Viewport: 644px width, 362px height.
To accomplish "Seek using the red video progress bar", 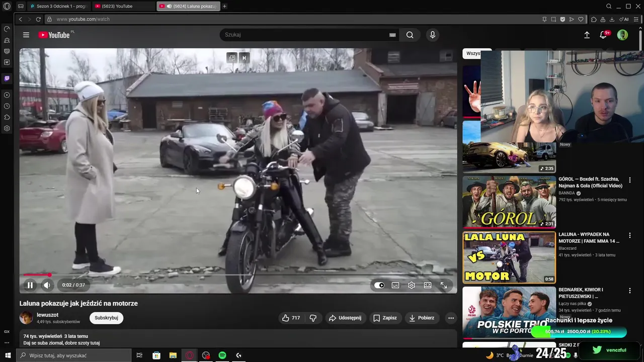I will [238, 275].
